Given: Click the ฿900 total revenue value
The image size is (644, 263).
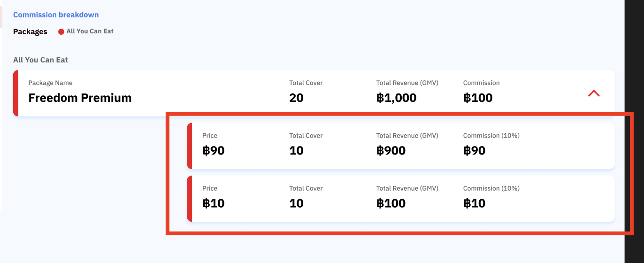Looking at the screenshot, I should (391, 151).
